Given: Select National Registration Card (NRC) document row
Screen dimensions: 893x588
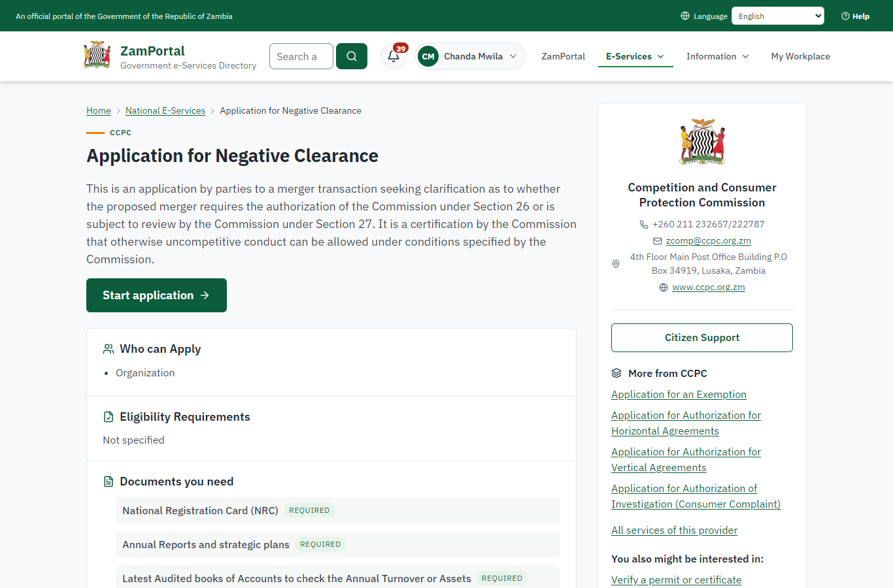Looking at the screenshot, I should [338, 510].
